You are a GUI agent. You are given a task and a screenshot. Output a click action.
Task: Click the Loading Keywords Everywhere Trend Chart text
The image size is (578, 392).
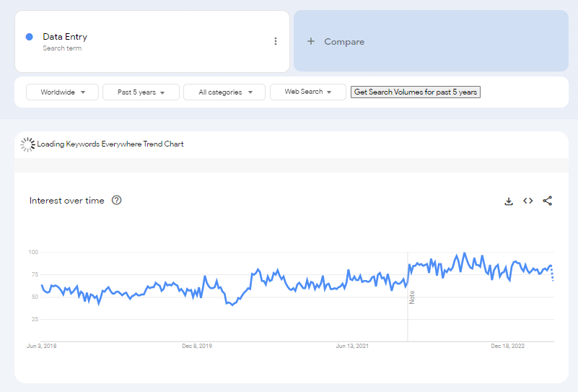point(110,144)
